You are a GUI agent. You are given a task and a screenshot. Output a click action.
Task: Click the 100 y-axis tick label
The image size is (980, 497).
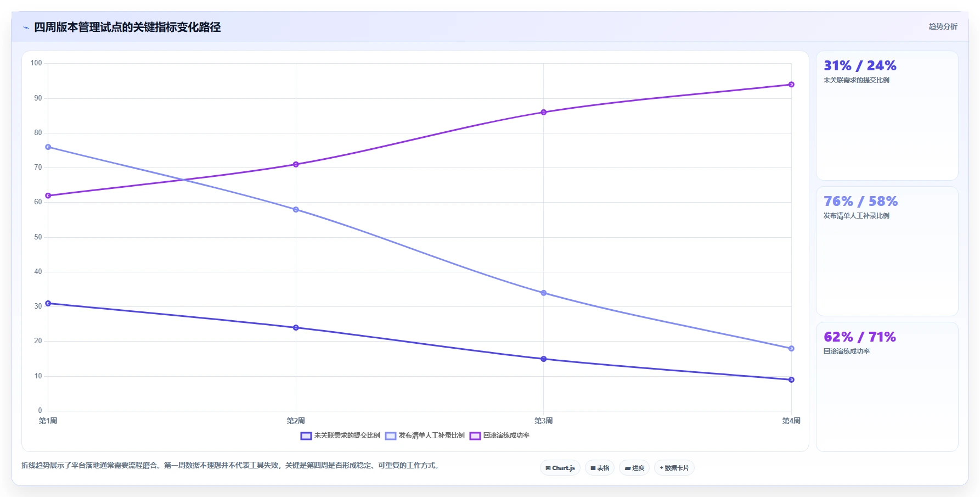(x=36, y=63)
